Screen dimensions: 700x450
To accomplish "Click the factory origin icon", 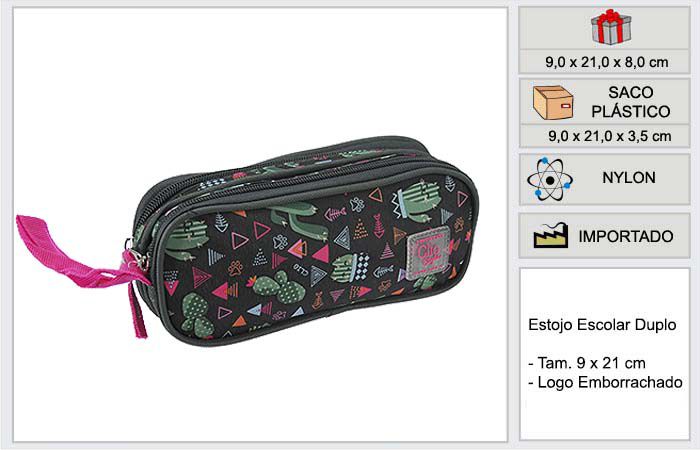I will point(551,235).
